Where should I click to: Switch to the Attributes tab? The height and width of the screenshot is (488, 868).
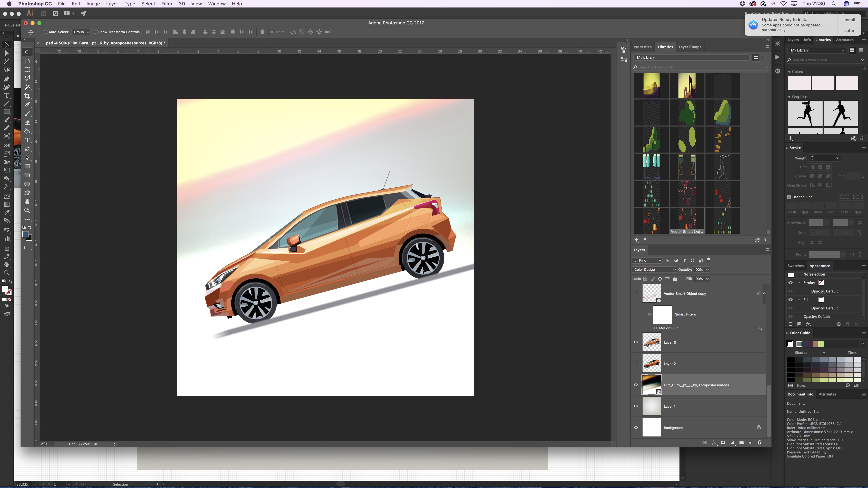827,394
